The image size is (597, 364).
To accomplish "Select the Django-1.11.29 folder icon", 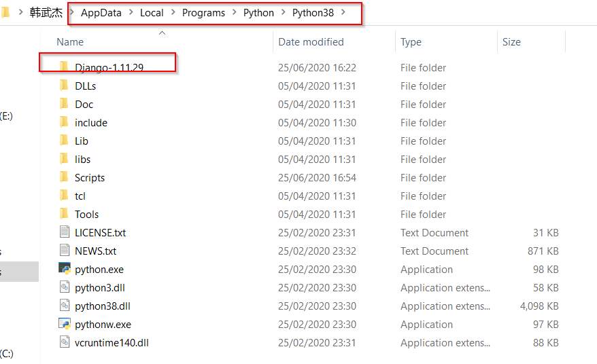I will pyautogui.click(x=64, y=67).
